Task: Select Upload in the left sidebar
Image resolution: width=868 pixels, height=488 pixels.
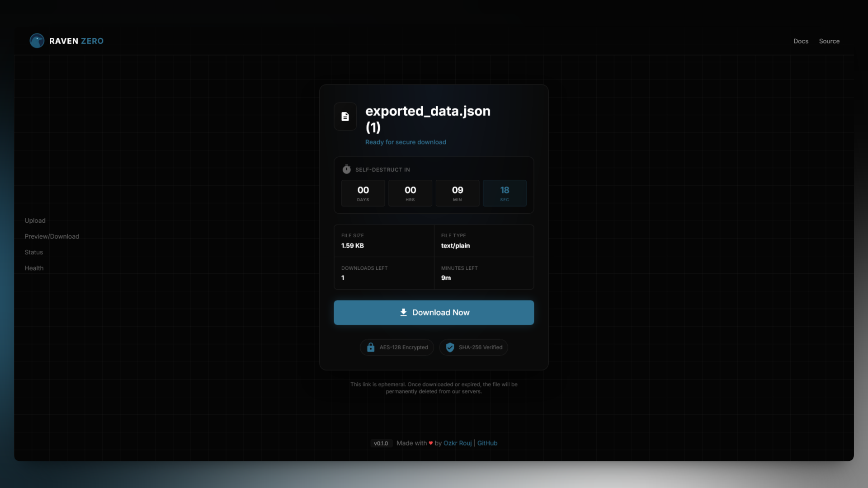Action: tap(35, 221)
